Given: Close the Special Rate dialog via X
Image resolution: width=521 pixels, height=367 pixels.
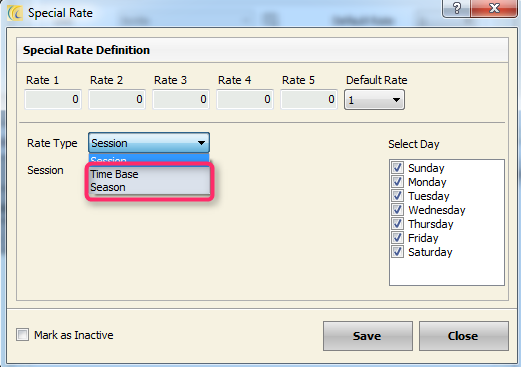Looking at the screenshot, I should [494, 8].
